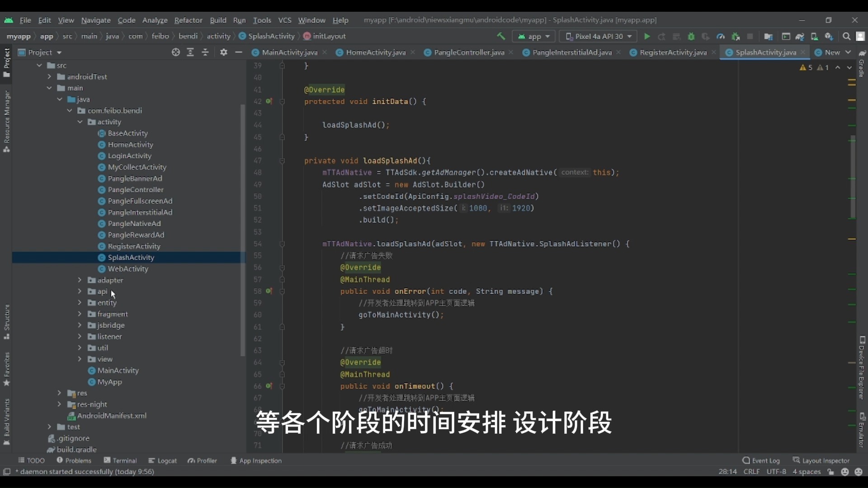Open the Problems tool window

pyautogui.click(x=74, y=460)
